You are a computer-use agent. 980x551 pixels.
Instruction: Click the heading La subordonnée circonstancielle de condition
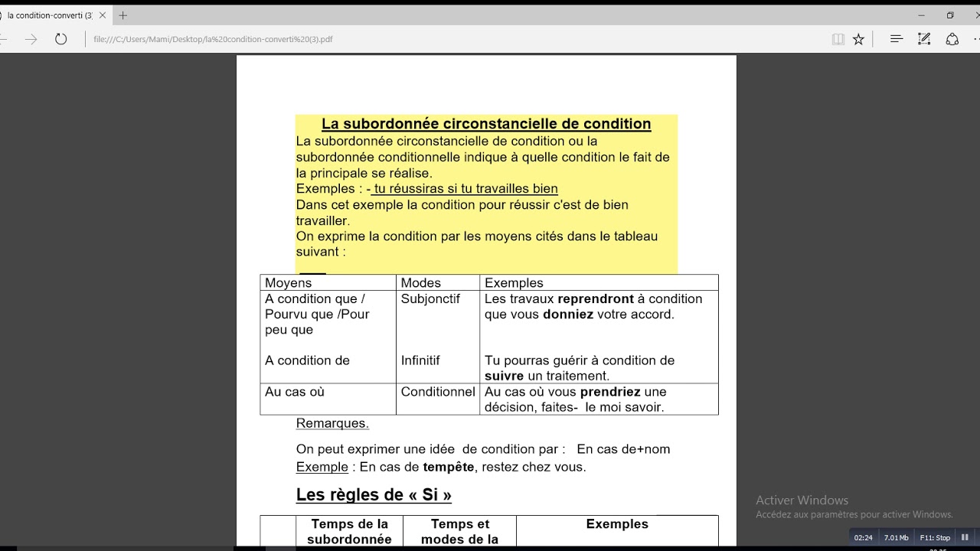486,124
